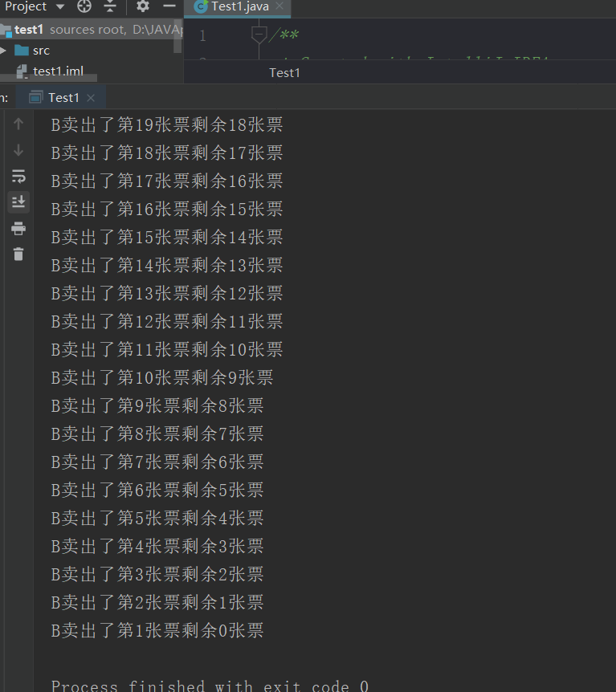
Task: Select the test1 sources root node
Action: click(x=91, y=30)
